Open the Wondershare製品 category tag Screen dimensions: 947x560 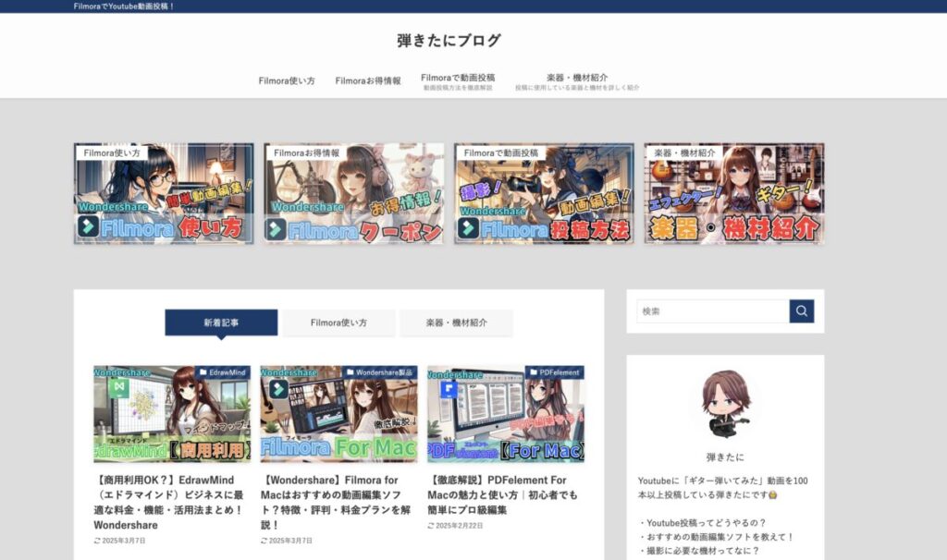[x=379, y=372]
